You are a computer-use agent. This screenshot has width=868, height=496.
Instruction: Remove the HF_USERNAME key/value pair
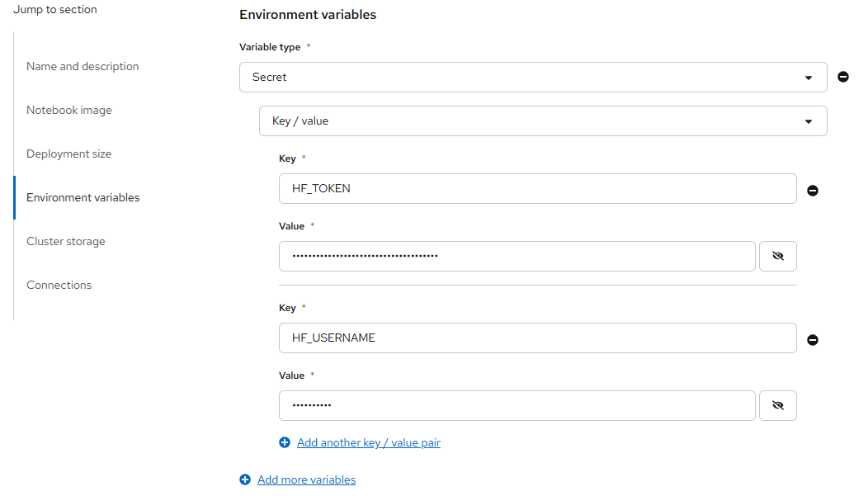point(813,340)
